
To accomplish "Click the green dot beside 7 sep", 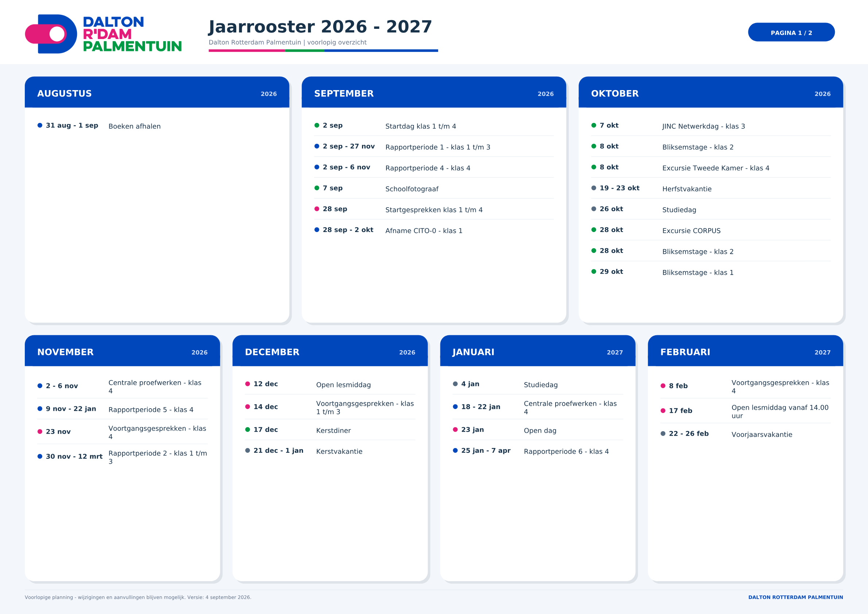I will pos(317,188).
